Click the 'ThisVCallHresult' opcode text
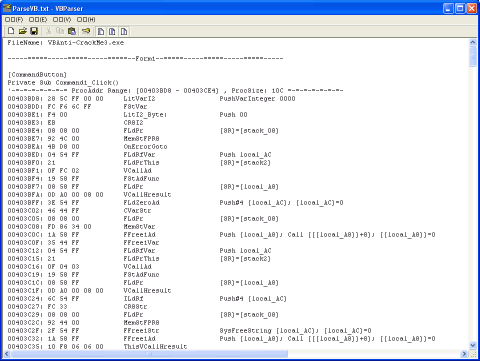Viewport: 480px width, 361px height. (x=155, y=347)
